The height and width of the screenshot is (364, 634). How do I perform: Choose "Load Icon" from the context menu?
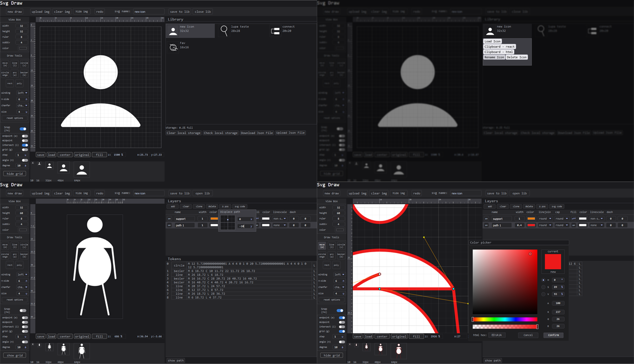click(x=493, y=41)
